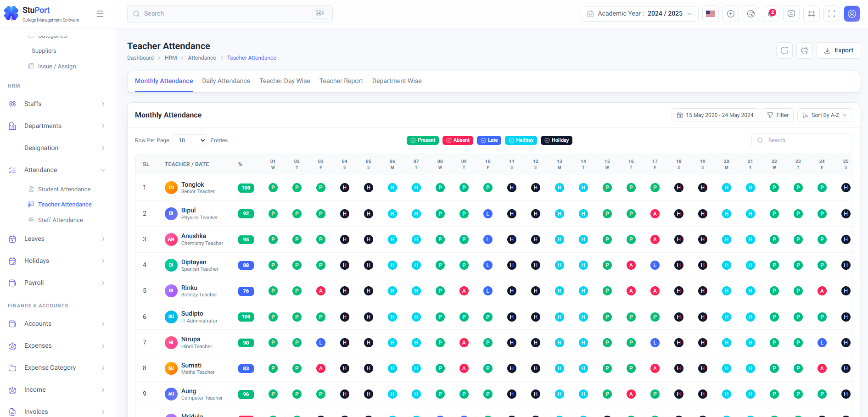Click Nirupa's late mark on day 03

tap(321, 343)
